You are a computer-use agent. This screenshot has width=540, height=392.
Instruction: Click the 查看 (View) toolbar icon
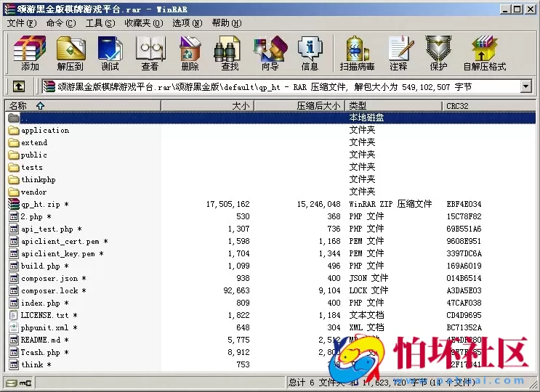click(150, 52)
